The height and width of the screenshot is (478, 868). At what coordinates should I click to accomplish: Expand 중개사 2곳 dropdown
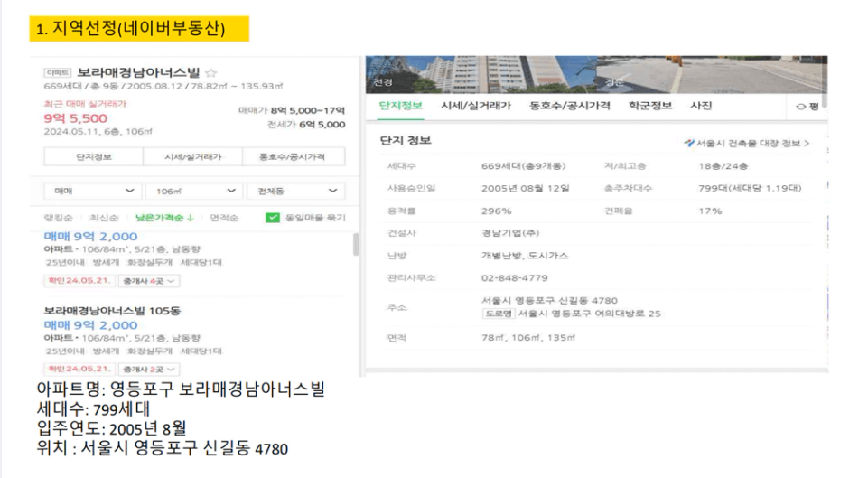[148, 369]
